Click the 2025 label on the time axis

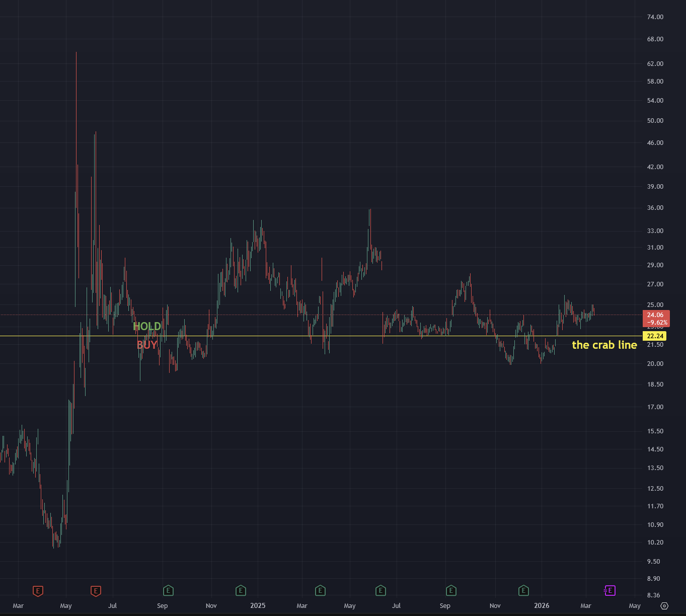pyautogui.click(x=258, y=605)
